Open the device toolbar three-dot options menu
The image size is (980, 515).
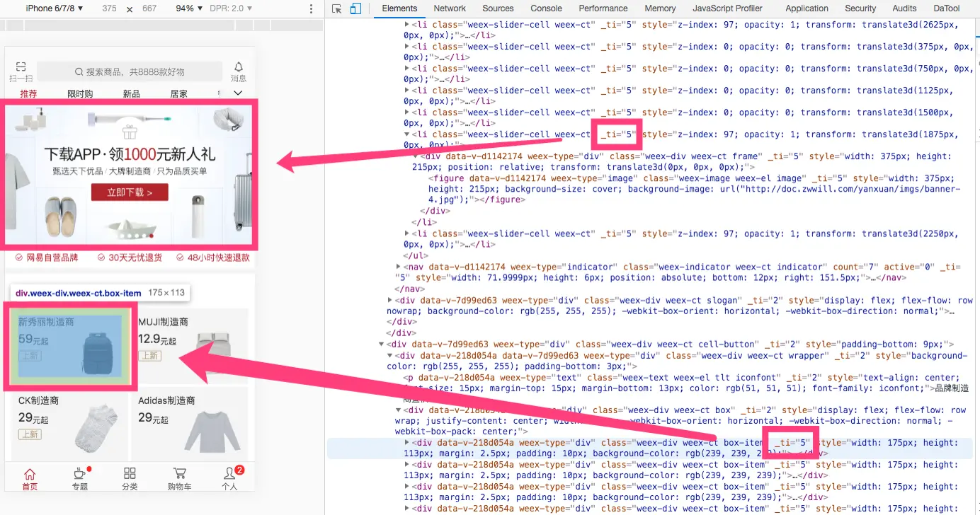[312, 8]
